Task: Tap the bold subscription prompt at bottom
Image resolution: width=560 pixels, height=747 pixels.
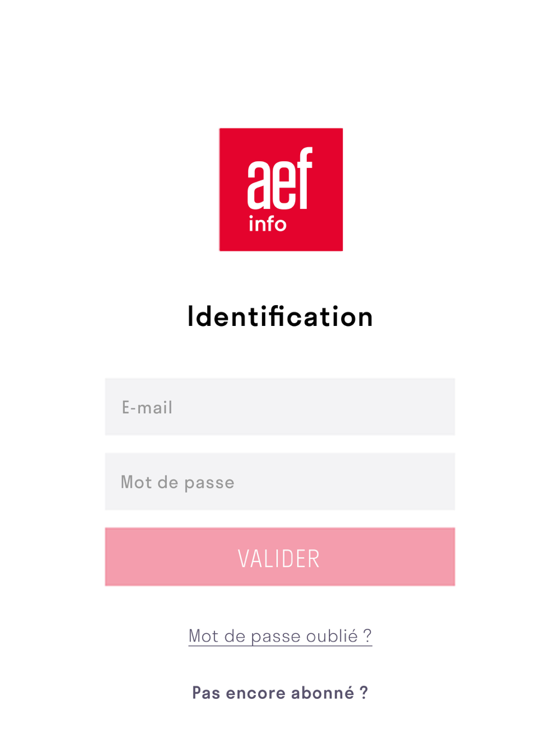Action: pyautogui.click(x=280, y=693)
